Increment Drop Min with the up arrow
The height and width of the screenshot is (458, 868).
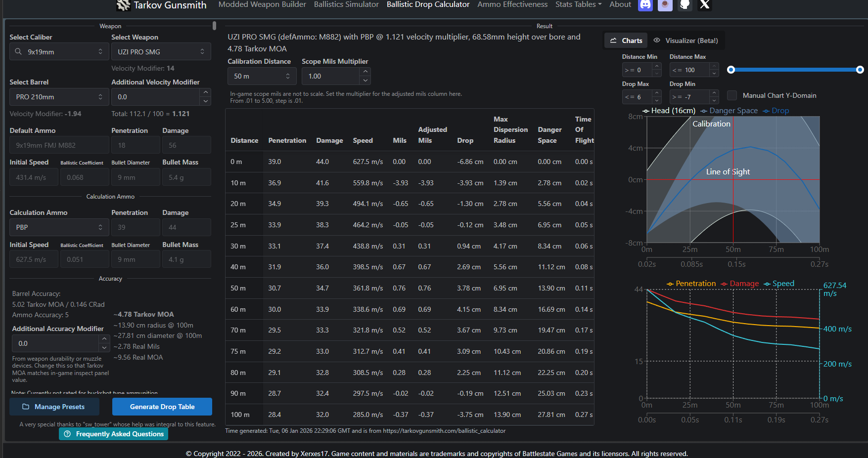(x=714, y=93)
